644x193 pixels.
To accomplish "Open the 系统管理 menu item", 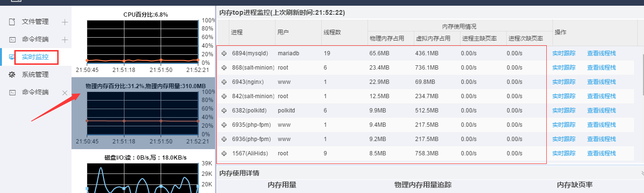I will (x=35, y=75).
